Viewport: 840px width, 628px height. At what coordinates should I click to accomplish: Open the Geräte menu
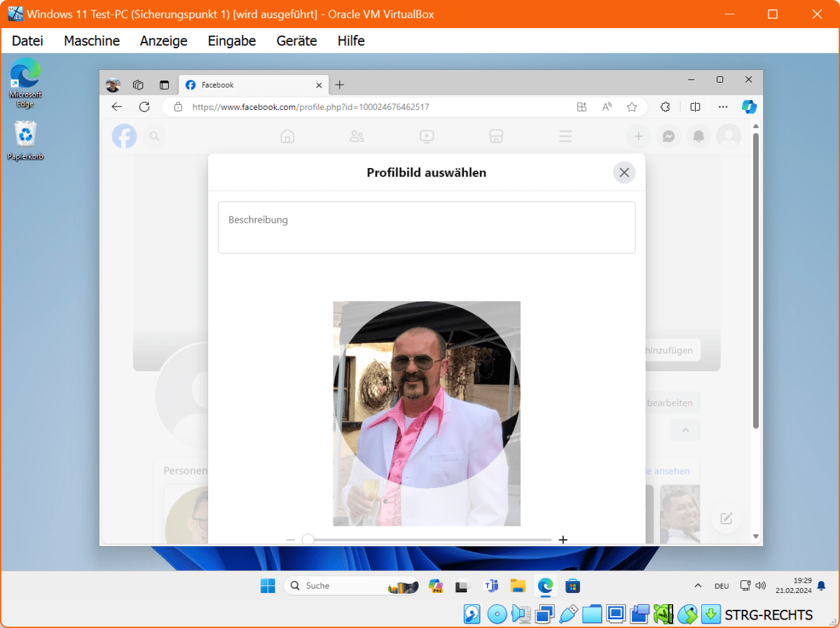tap(296, 41)
